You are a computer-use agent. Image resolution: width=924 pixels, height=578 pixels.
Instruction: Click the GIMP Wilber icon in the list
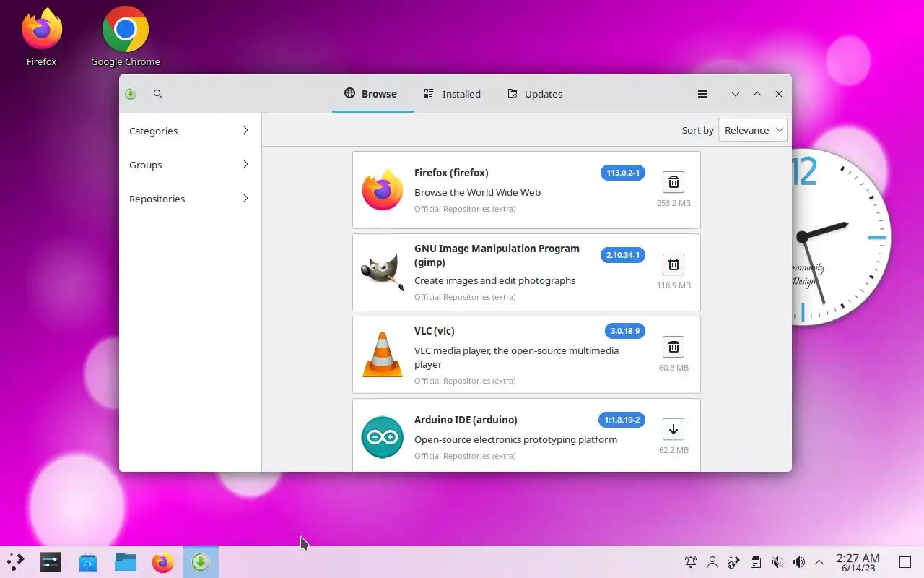(x=383, y=272)
